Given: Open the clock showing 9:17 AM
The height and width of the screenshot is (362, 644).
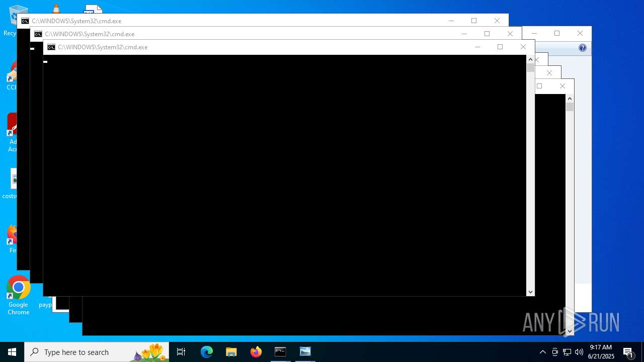Looking at the screenshot, I should tap(601, 352).
